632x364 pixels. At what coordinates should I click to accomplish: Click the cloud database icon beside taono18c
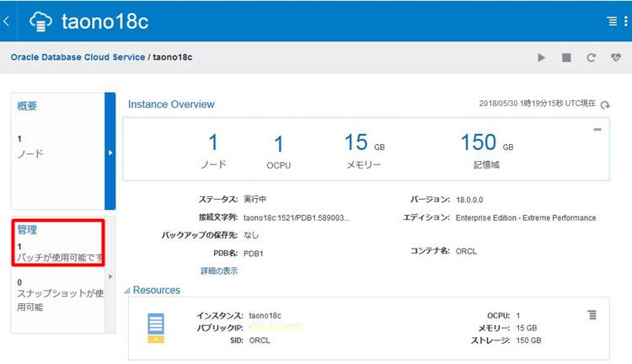[40, 21]
